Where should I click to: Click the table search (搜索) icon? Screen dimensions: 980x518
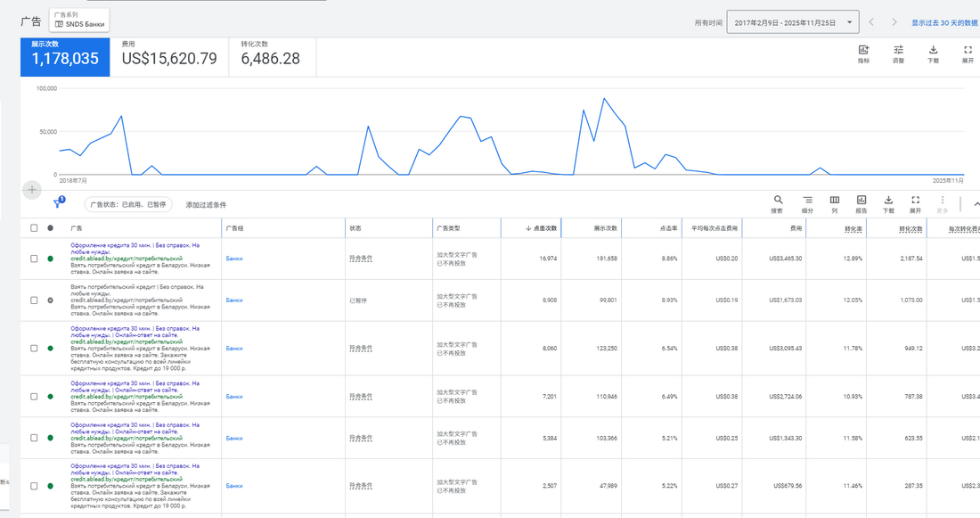(777, 203)
